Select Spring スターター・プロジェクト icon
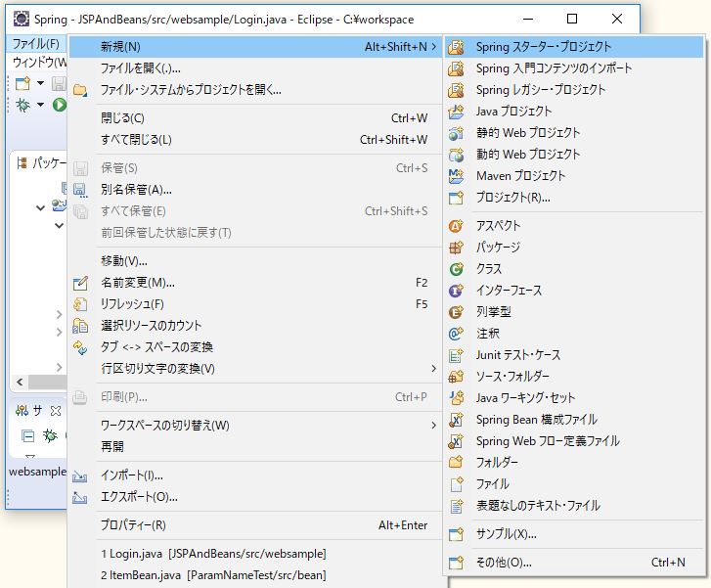The width and height of the screenshot is (711, 588). [456, 47]
